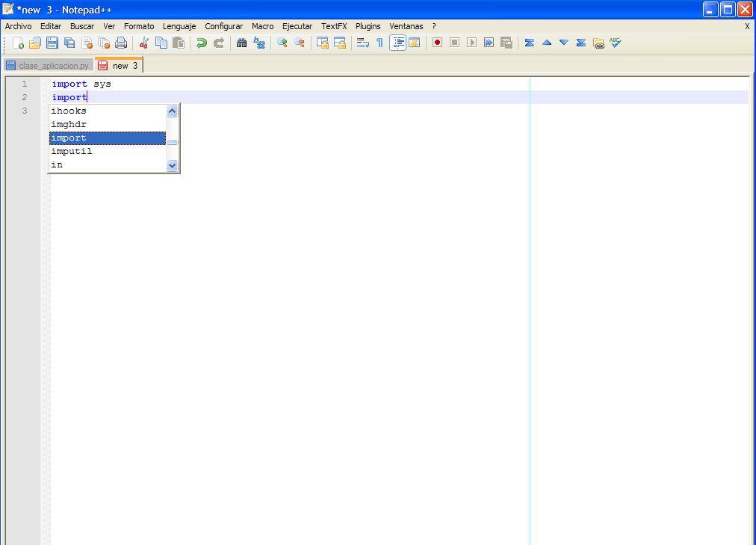Viewport: 756px width, 545px height.
Task: Click autocomplete list scroll-down arrow
Action: pyautogui.click(x=172, y=166)
